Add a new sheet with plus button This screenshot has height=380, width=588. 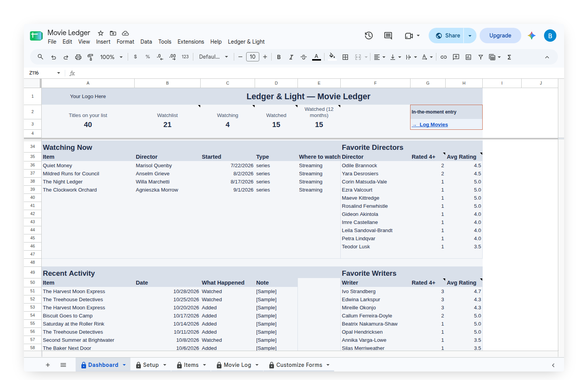(x=48, y=365)
